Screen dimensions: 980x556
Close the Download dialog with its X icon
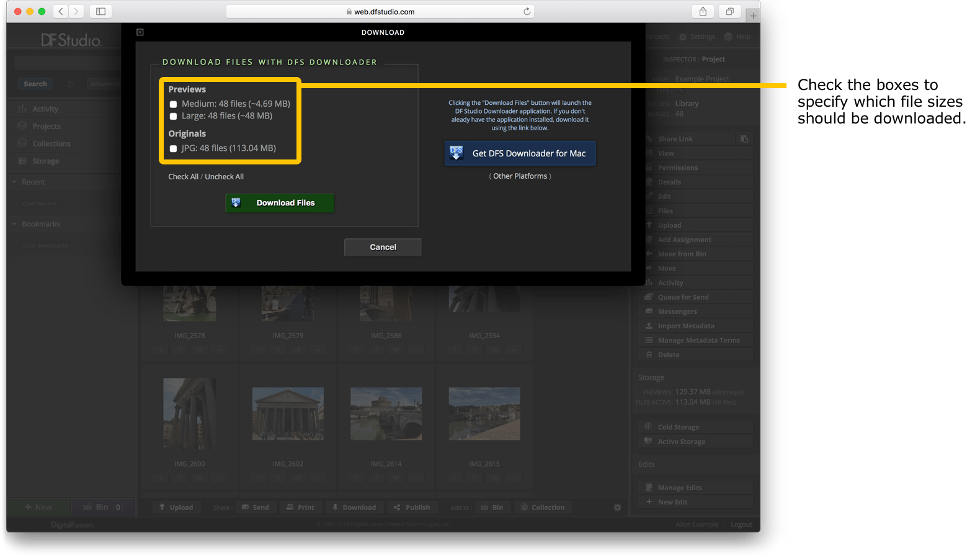[x=140, y=32]
